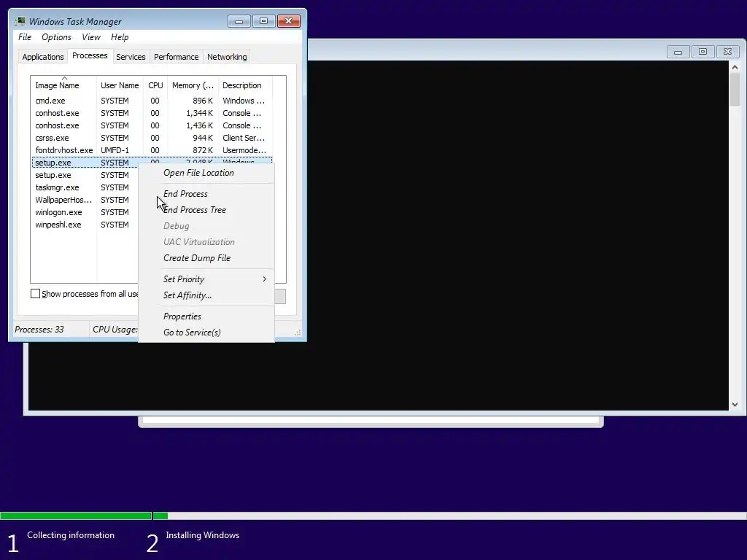This screenshot has height=560, width=747.
Task: Select the taskmgr.exe process row
Action: tap(85, 187)
